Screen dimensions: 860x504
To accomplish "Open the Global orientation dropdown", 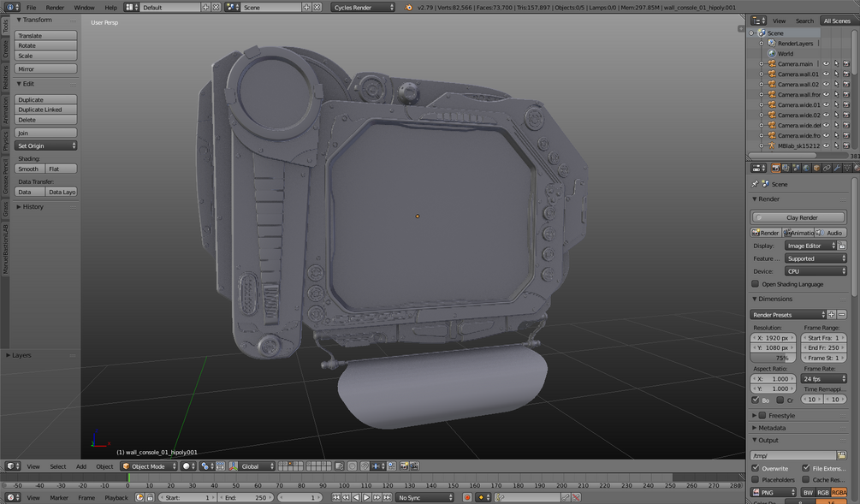I will [256, 466].
